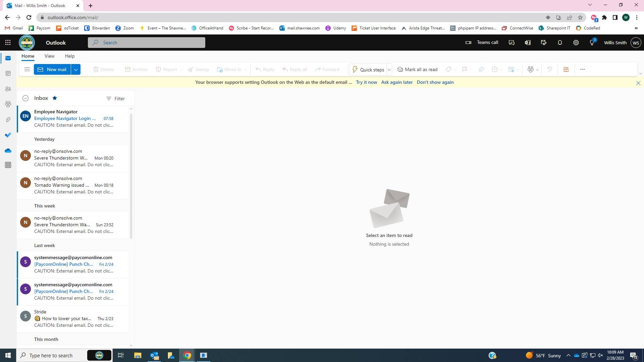Open the Zoom bookmark

click(124, 28)
